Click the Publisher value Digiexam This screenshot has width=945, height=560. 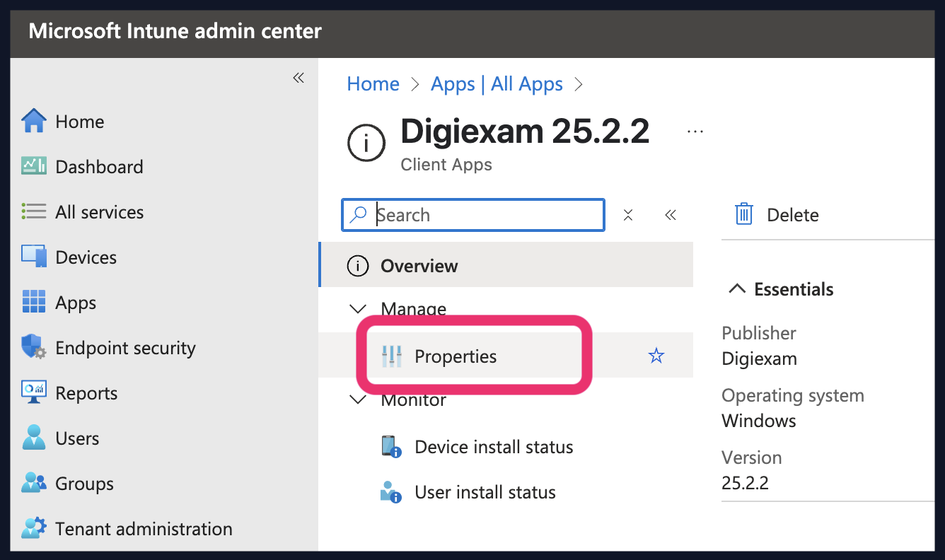[x=759, y=358]
